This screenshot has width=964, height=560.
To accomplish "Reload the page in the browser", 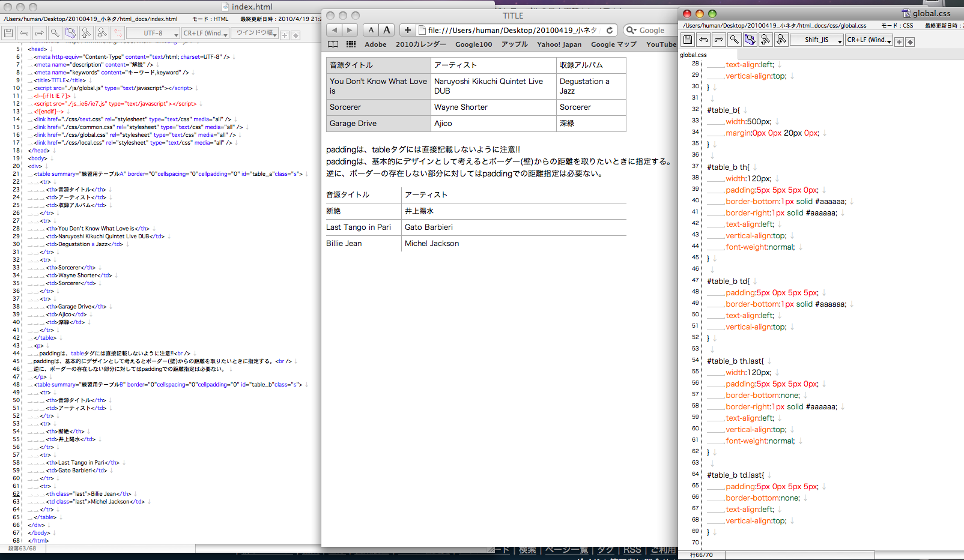I will pyautogui.click(x=610, y=30).
